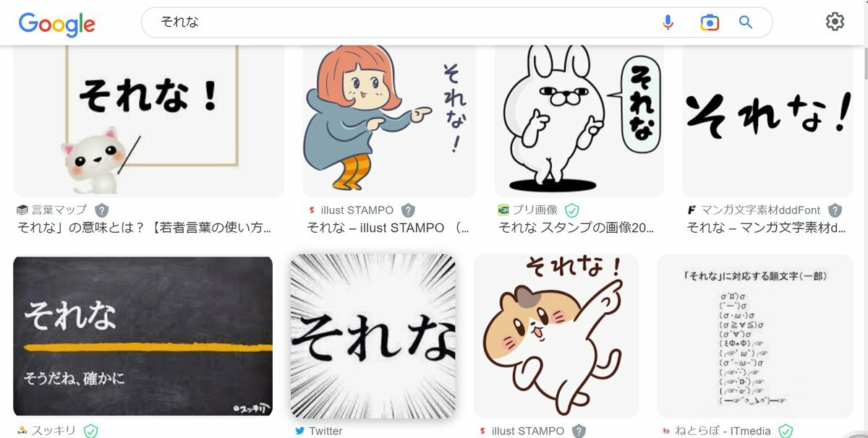
Task: Open the settings gear icon
Action: (x=835, y=22)
